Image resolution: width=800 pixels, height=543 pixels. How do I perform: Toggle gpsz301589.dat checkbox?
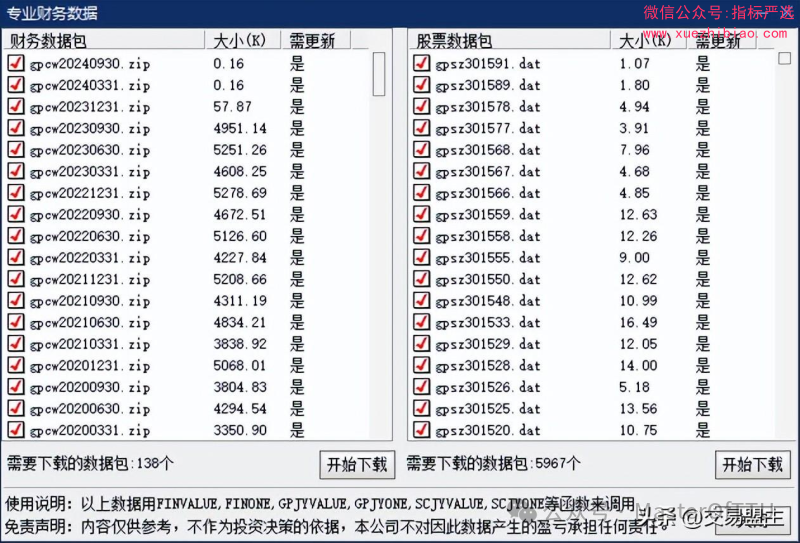[421, 84]
